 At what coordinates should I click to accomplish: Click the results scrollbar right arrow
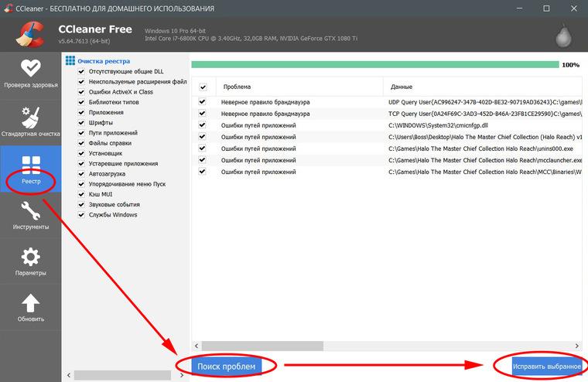[576, 346]
